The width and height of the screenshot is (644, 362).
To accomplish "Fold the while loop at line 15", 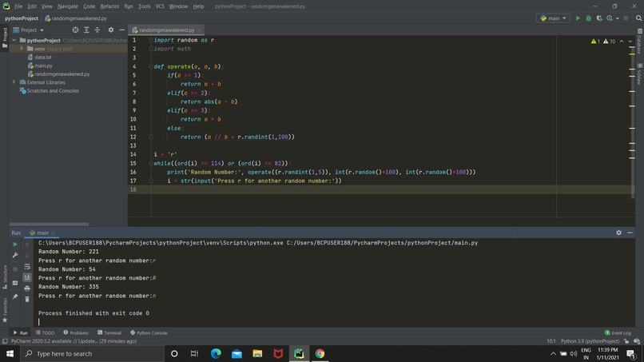I will pos(151,163).
